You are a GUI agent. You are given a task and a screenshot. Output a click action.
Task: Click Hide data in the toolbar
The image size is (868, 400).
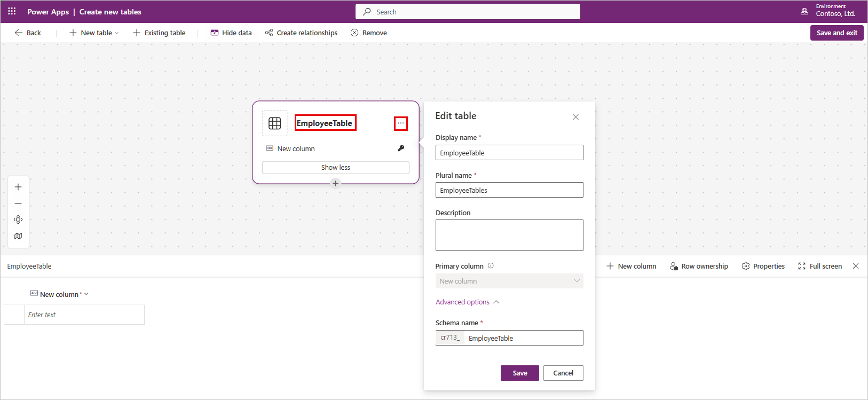[231, 33]
